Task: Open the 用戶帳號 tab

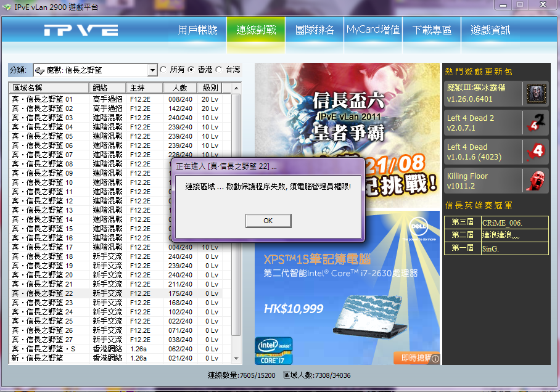Action: (197, 30)
